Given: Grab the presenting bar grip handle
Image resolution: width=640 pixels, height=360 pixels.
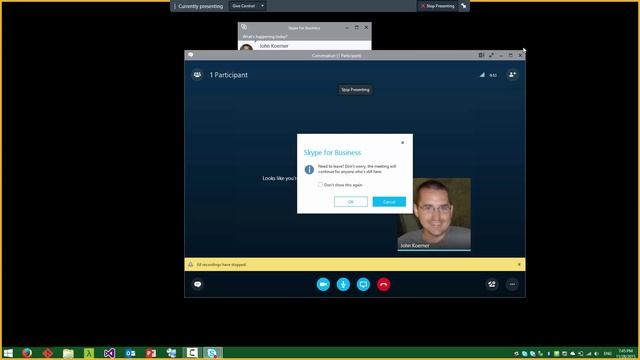Looking at the screenshot, I should pos(175,6).
